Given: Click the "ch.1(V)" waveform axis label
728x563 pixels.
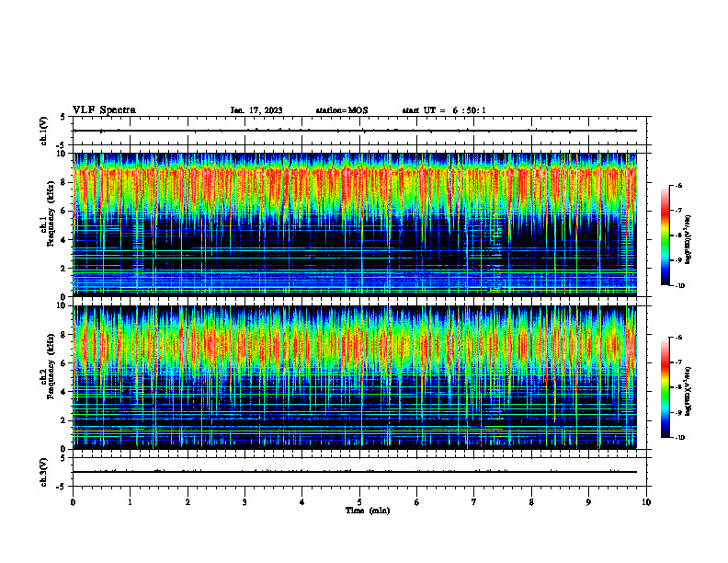Looking at the screenshot, I should point(44,131).
